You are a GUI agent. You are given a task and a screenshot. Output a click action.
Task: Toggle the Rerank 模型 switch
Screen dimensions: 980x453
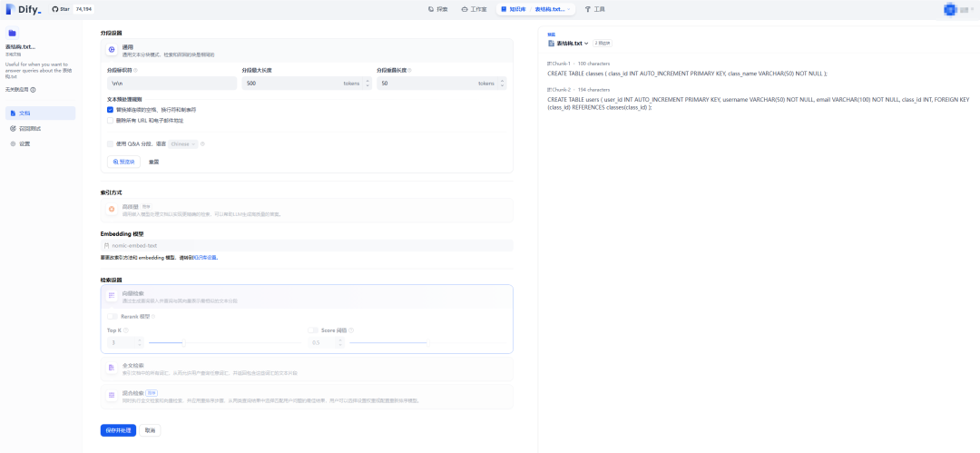coord(112,317)
